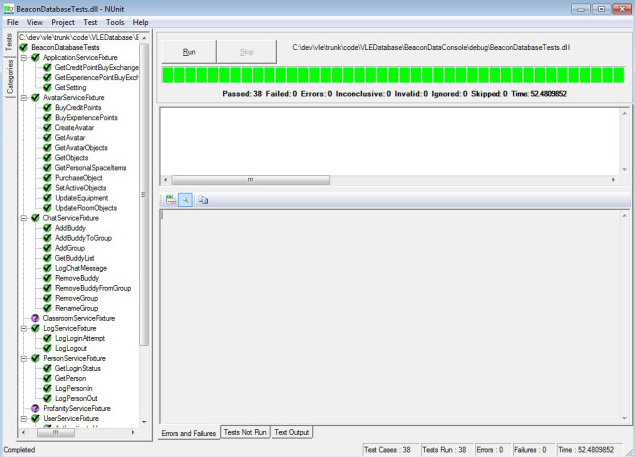Switch to the Tests Not Run tab
The height and width of the screenshot is (457, 635).
245,432
